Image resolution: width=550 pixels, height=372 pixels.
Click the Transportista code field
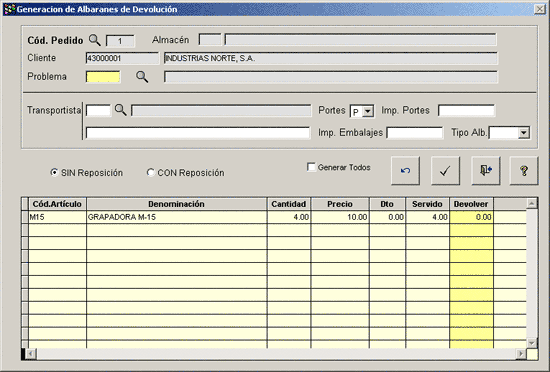pos(98,110)
